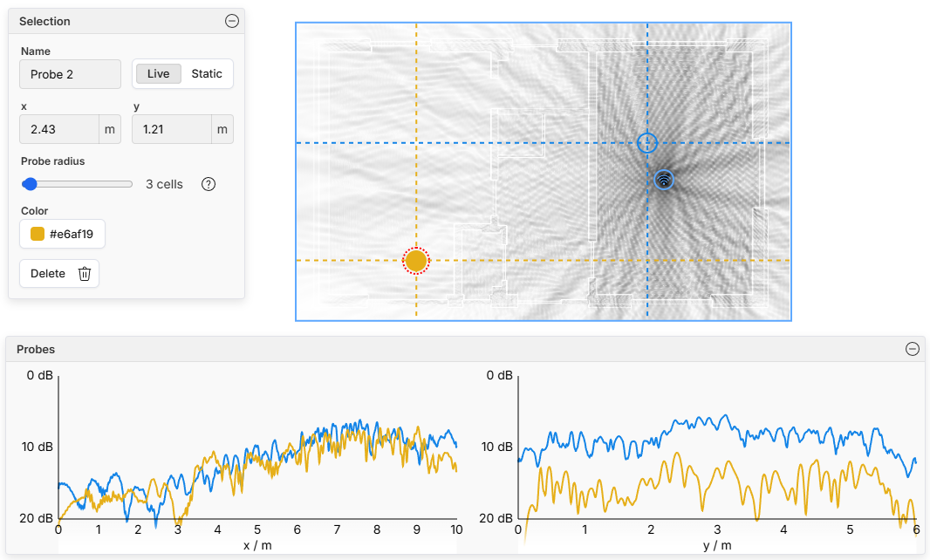The image size is (930, 560).
Task: Collapse the Probes panel
Action: coord(912,349)
